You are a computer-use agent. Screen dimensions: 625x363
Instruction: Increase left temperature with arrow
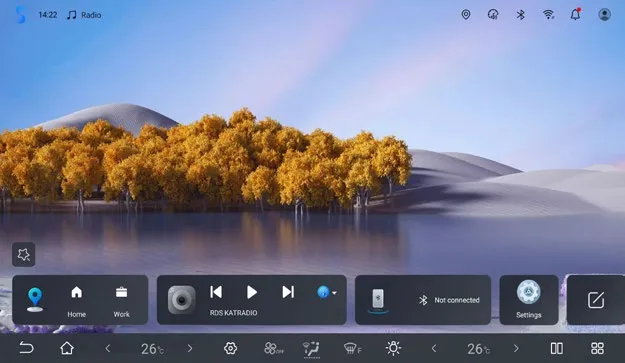[190, 349]
